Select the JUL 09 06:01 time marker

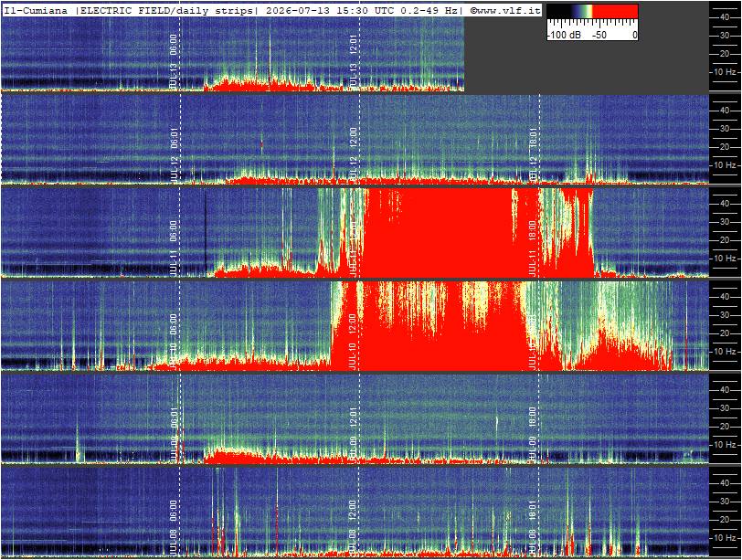pos(173,434)
